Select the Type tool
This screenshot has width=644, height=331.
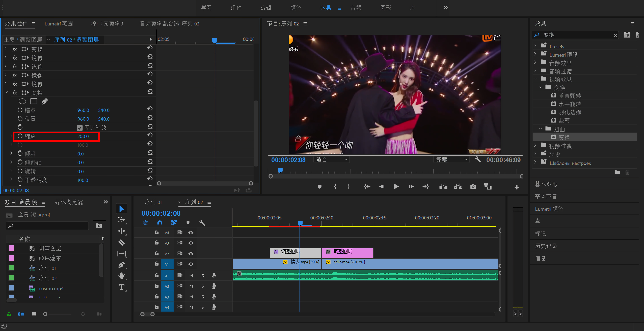pyautogui.click(x=121, y=287)
